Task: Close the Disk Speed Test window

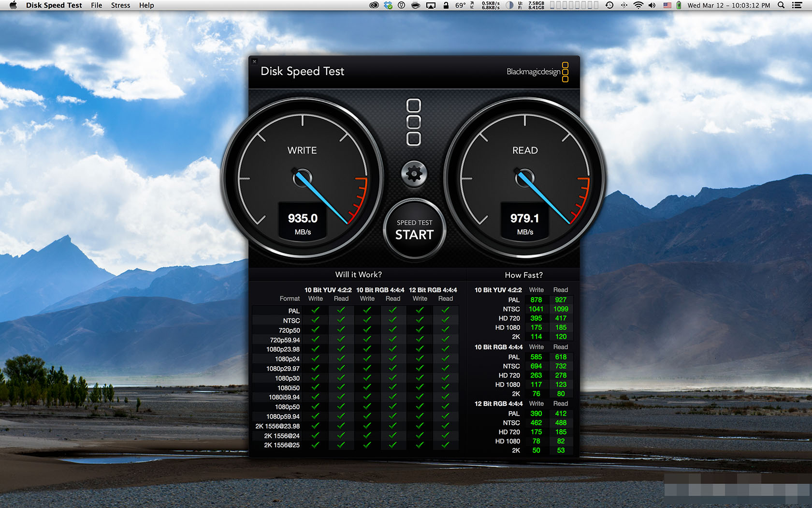Action: pos(254,61)
